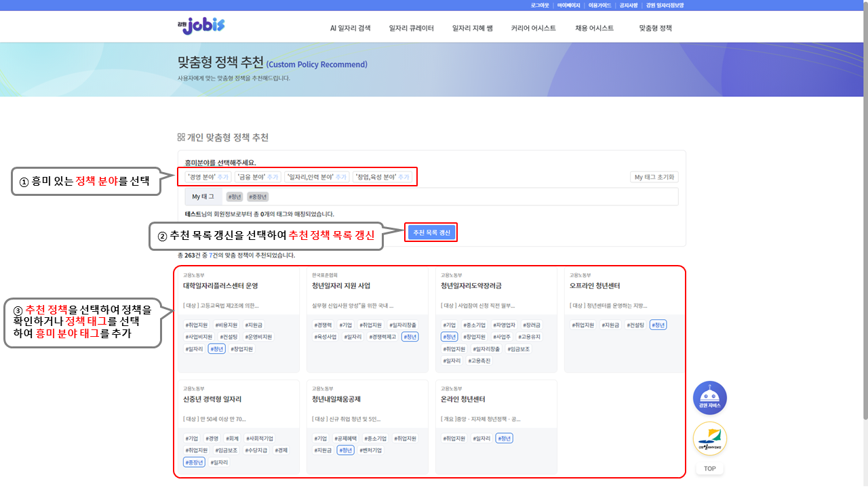Open policy 대학일자리플러스센터 운영
Viewport: 868px width, 488px height.
(x=220, y=286)
